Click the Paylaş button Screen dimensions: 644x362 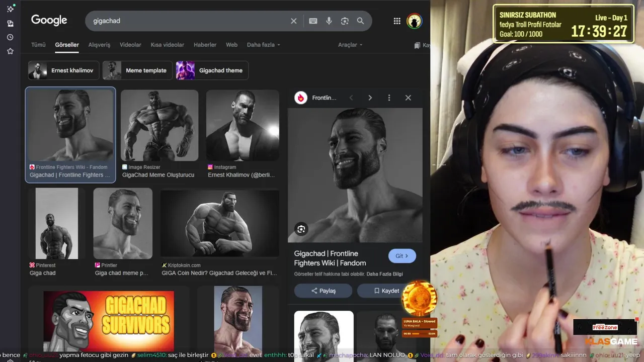323,291
